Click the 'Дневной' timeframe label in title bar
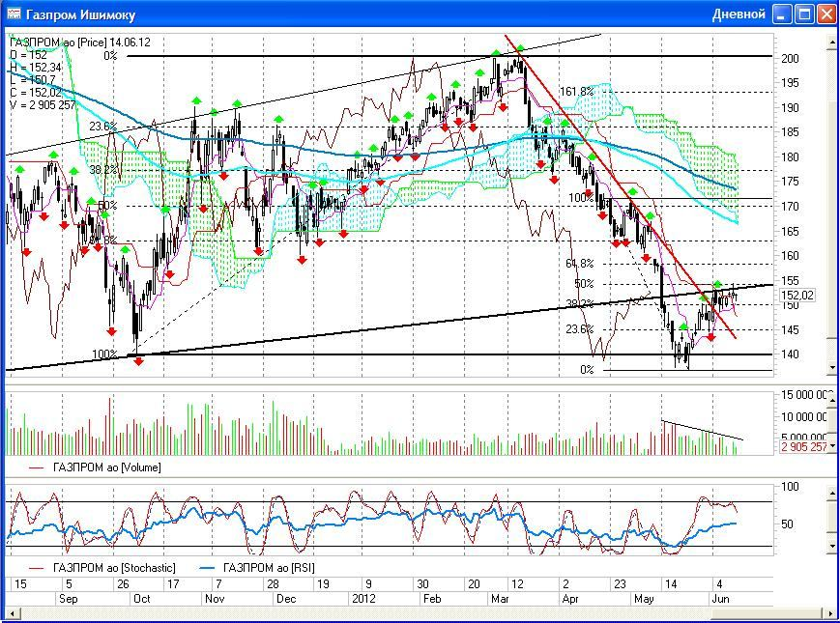 pyautogui.click(x=739, y=14)
